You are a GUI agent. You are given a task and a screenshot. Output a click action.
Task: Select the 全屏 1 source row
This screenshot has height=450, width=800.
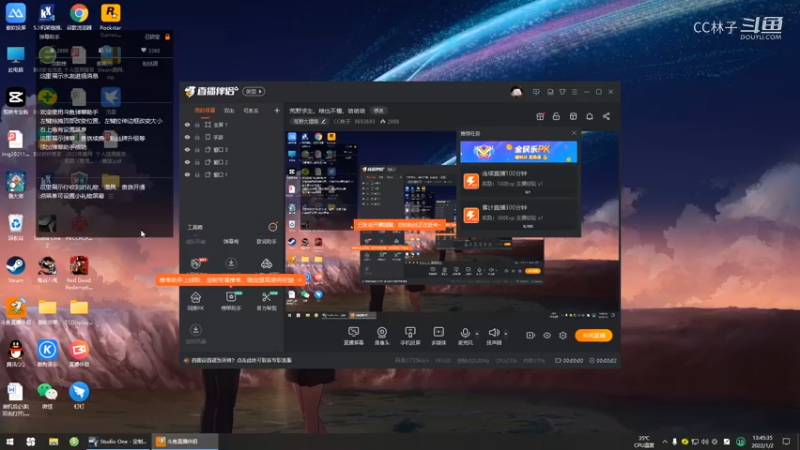coord(232,124)
